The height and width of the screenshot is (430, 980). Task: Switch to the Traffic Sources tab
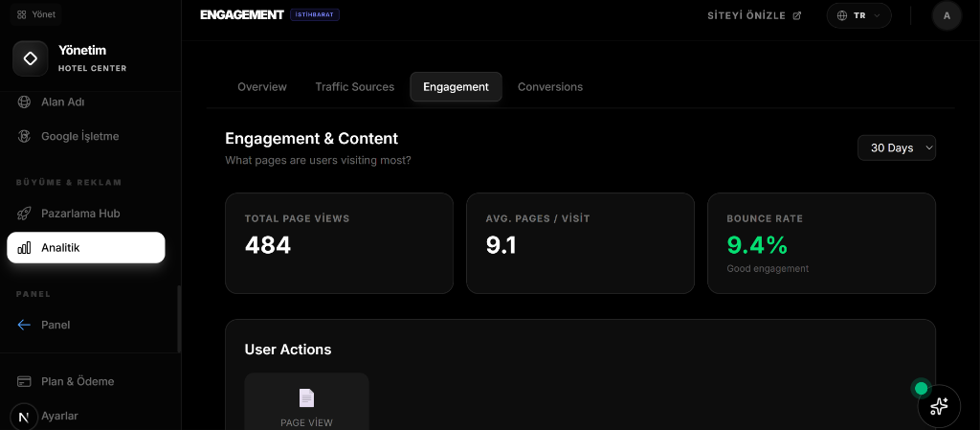[x=354, y=87]
